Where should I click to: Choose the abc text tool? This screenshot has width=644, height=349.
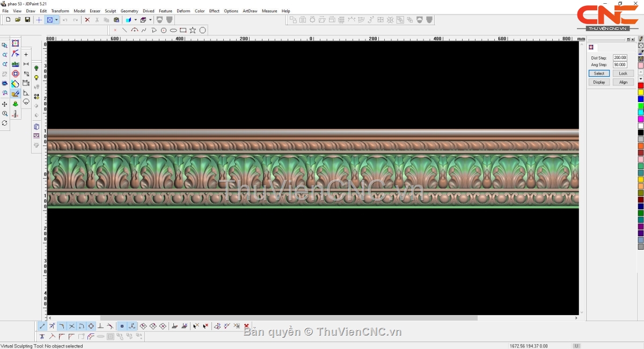(x=15, y=64)
